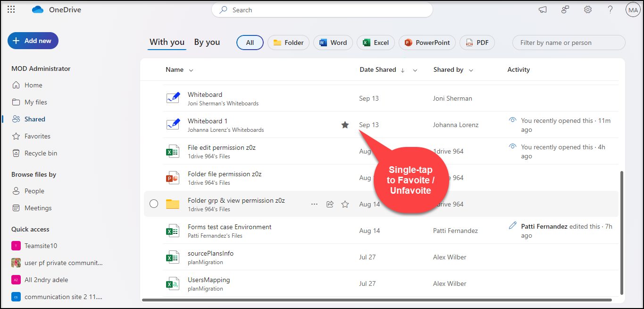The width and height of the screenshot is (644, 309).
Task: Open the Date Shared column dropdown chevron
Action: click(415, 70)
